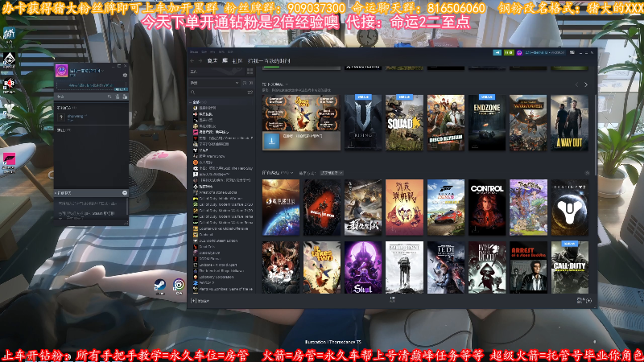644x362 pixels.
Task: Click the friends list user avatar
Action: 62,71
